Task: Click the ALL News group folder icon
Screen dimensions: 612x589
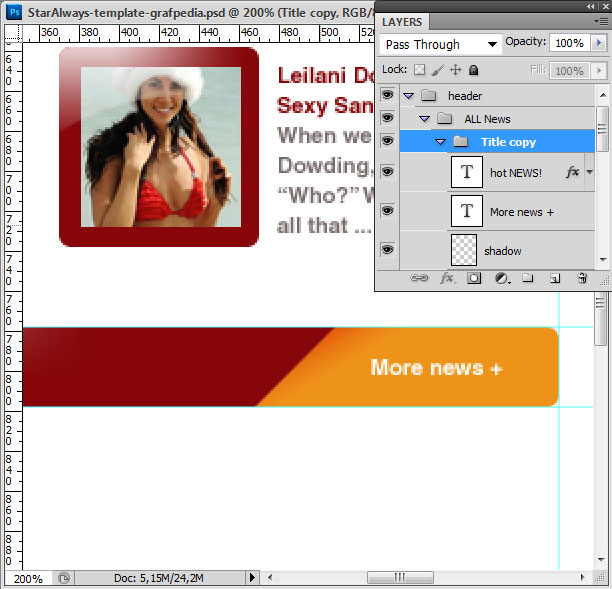Action: 445,118
